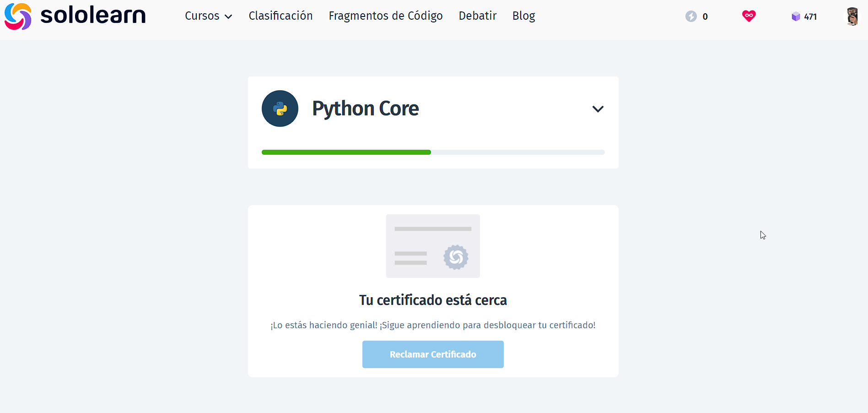Screen dimensions: 868x413
Task: Click the infinite hearts icon
Action: point(749,16)
